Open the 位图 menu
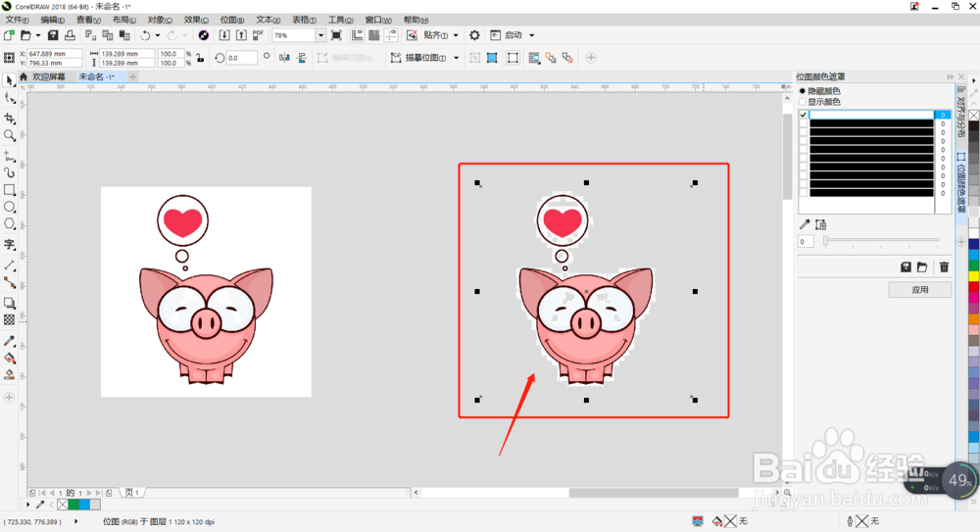Viewport: 980px width, 532px height. (232, 20)
